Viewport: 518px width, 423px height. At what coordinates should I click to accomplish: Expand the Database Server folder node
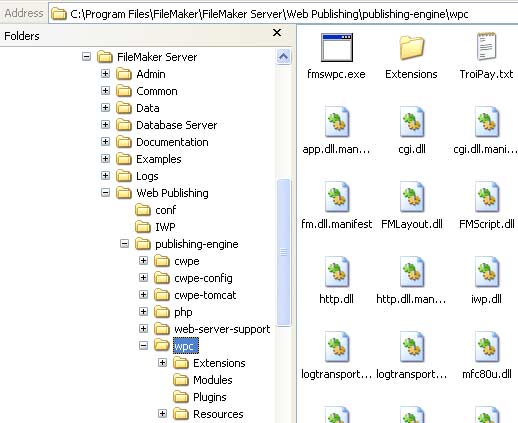(105, 124)
